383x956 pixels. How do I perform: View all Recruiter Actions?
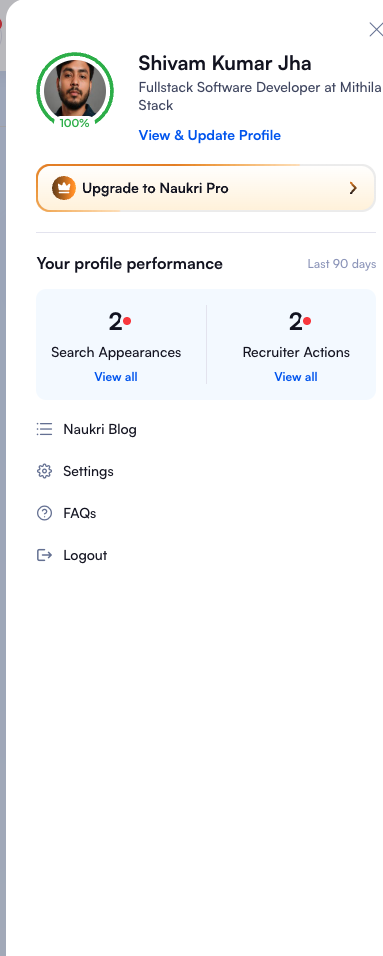point(296,377)
